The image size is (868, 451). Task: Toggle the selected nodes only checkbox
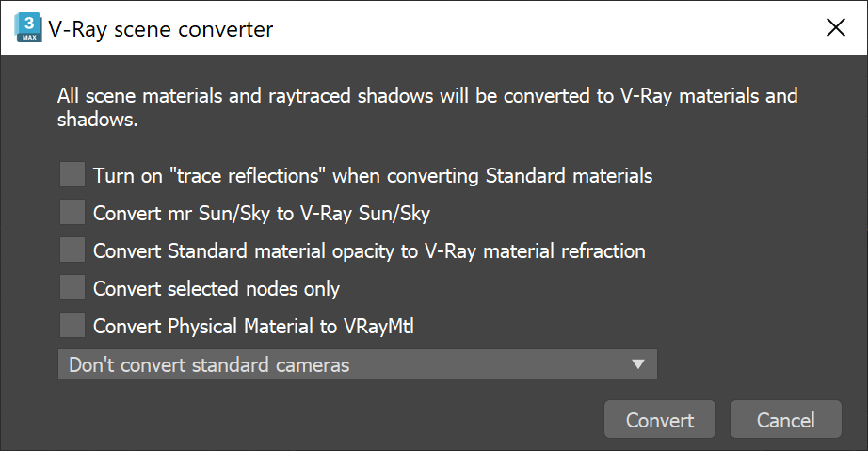[x=72, y=288]
